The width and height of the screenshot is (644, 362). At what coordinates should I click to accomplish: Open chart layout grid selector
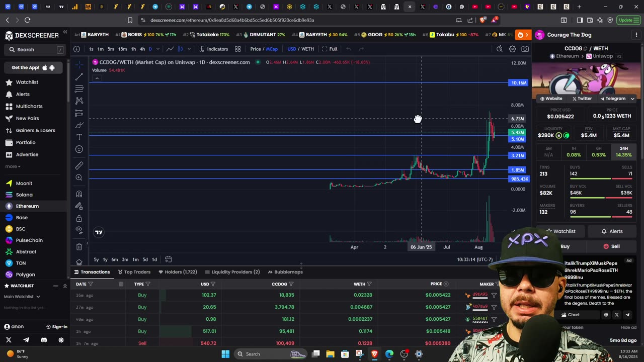[x=237, y=49]
